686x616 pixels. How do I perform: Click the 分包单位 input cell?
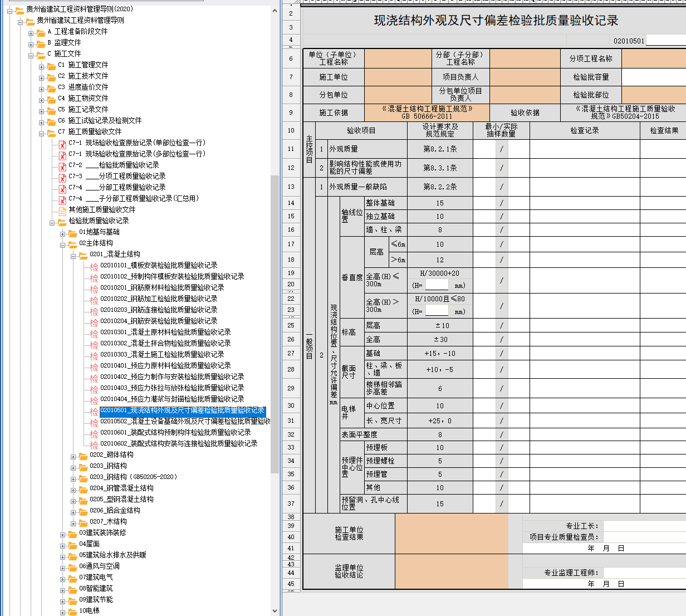tap(398, 95)
